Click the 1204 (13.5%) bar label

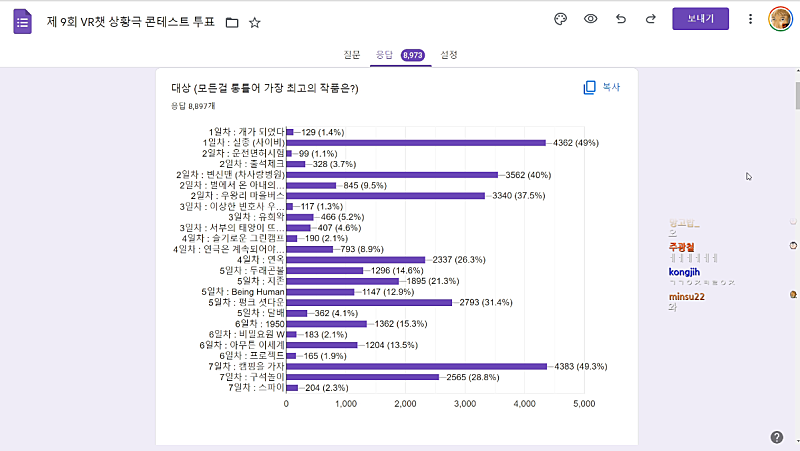click(391, 345)
